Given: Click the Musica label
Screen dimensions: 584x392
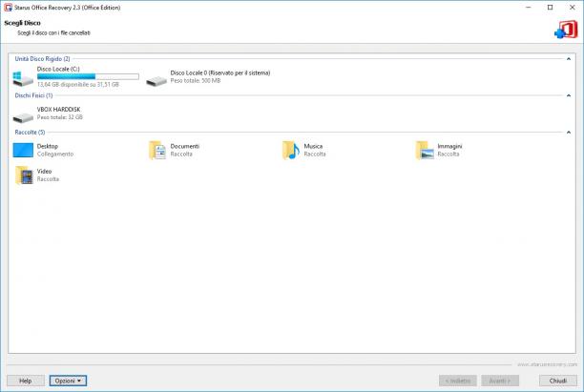Looking at the screenshot, I should pyautogui.click(x=313, y=146).
